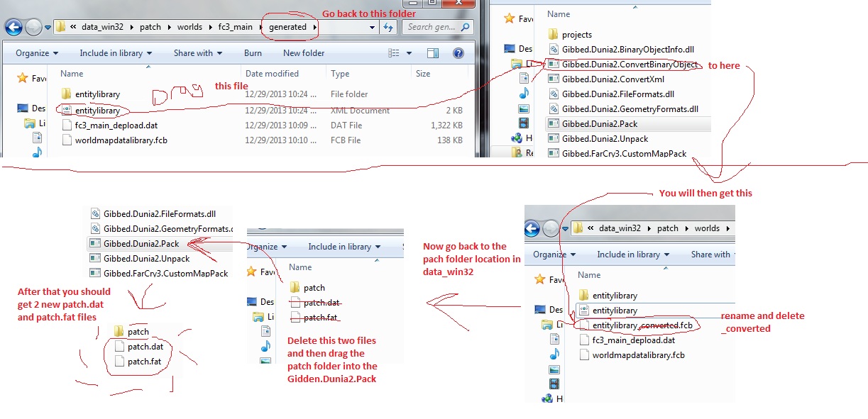Click fc3_main breadcrumb in generated window
Viewport: 868px width, 419px height.
pos(236,27)
